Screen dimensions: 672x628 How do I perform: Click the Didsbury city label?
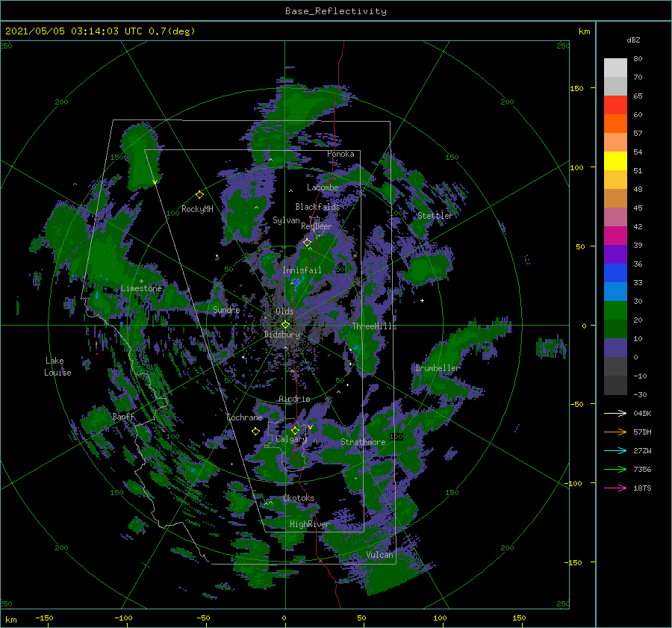click(282, 335)
